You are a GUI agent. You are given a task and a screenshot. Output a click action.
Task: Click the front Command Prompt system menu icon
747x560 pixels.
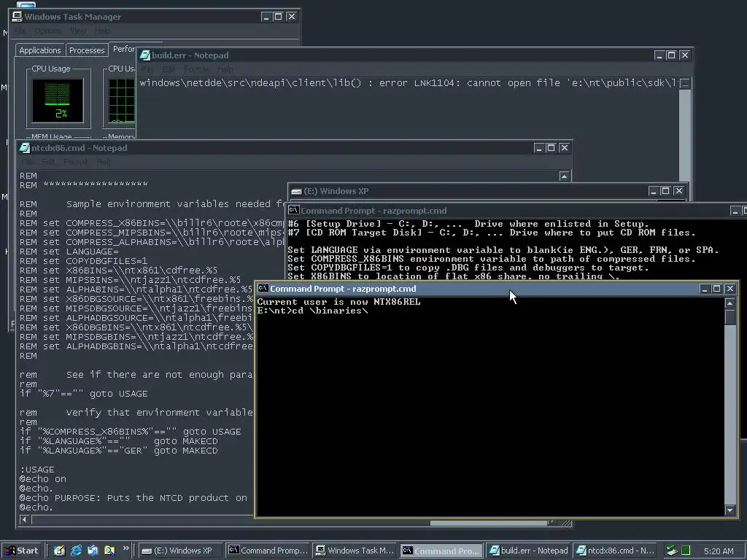click(x=263, y=288)
